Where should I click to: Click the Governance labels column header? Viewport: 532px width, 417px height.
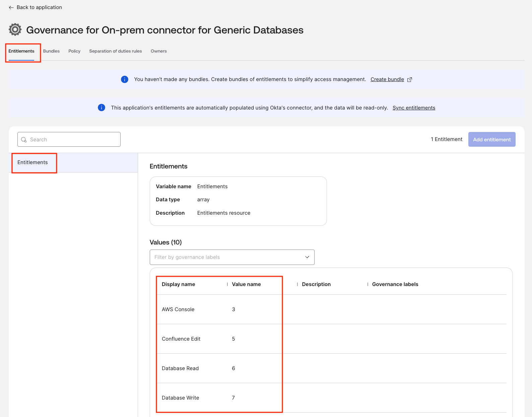coord(395,284)
